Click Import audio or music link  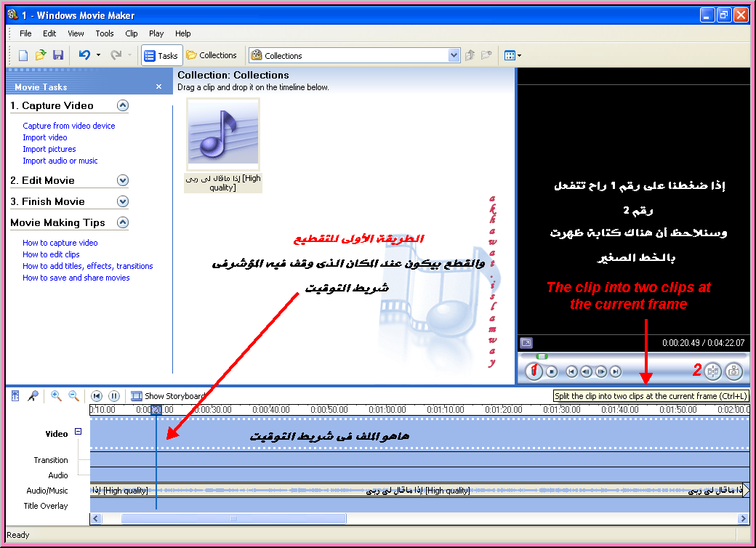point(60,161)
